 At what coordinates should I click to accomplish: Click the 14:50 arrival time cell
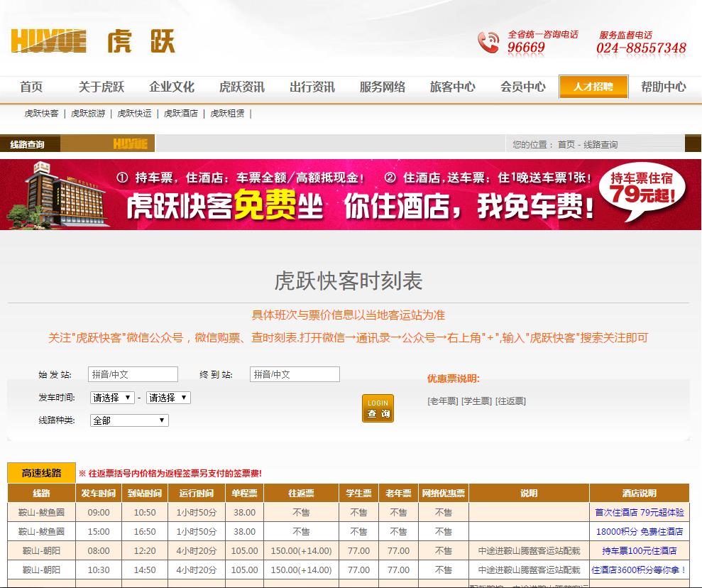(x=145, y=570)
